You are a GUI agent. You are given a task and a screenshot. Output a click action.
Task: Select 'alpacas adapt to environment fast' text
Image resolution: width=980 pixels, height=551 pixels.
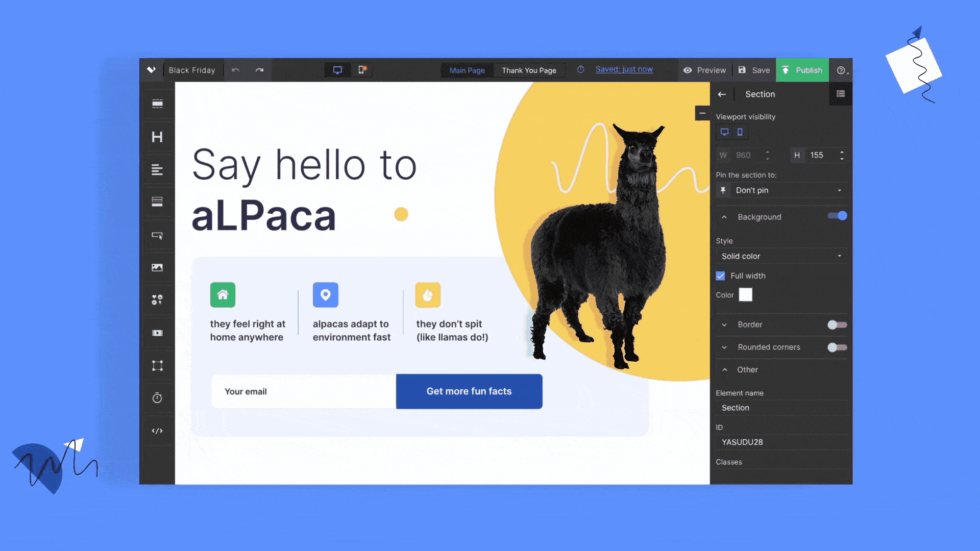point(352,331)
